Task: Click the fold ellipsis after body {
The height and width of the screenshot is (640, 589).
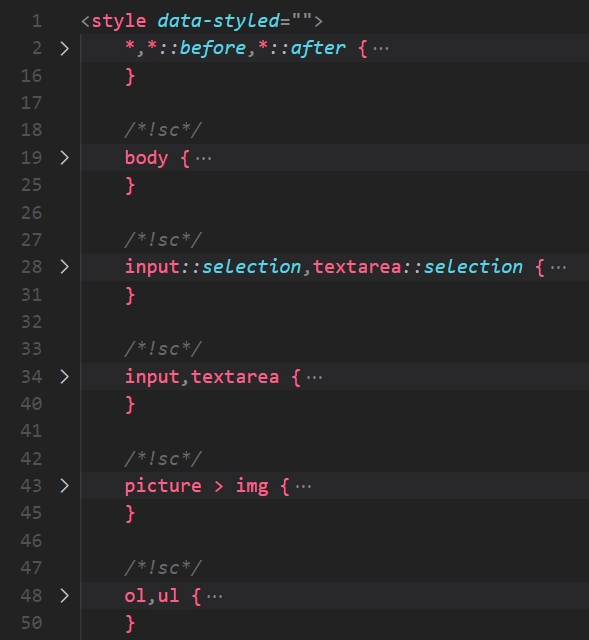Action: [204, 158]
